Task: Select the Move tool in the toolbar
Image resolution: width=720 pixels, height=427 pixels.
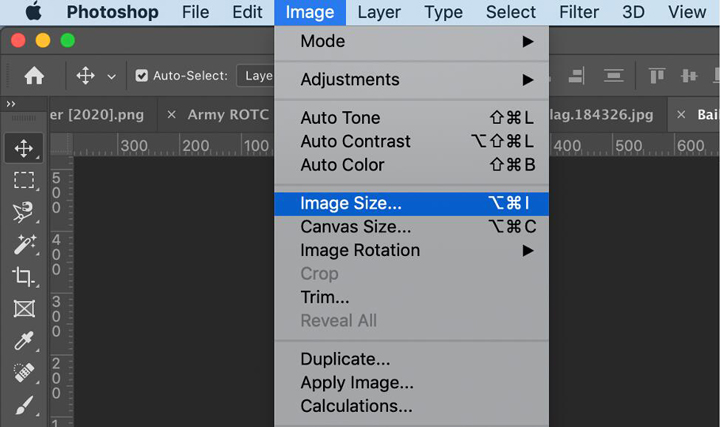Action: click(x=23, y=149)
